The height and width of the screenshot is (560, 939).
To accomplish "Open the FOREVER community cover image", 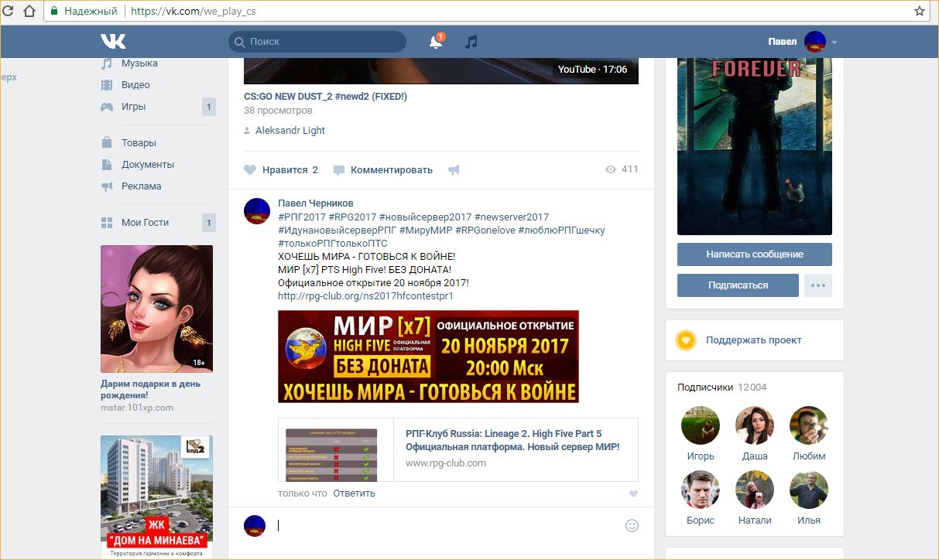I will (755, 146).
